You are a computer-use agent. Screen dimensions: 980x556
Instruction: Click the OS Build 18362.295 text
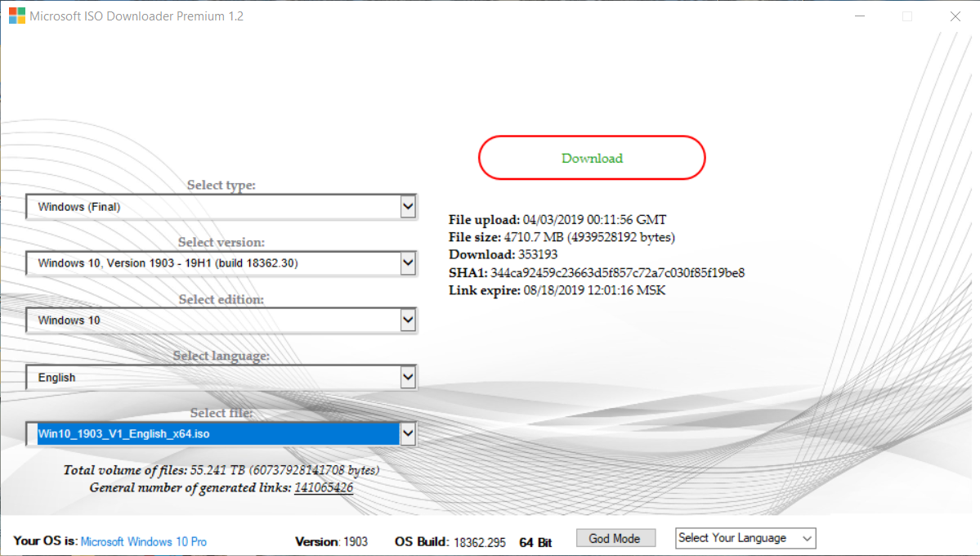(x=450, y=541)
